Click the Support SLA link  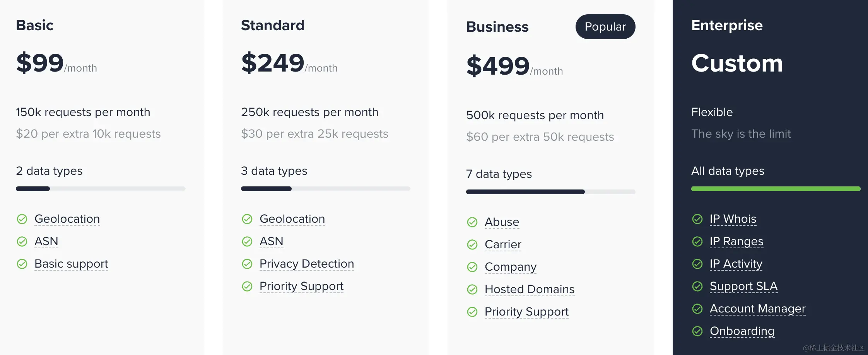tap(743, 286)
